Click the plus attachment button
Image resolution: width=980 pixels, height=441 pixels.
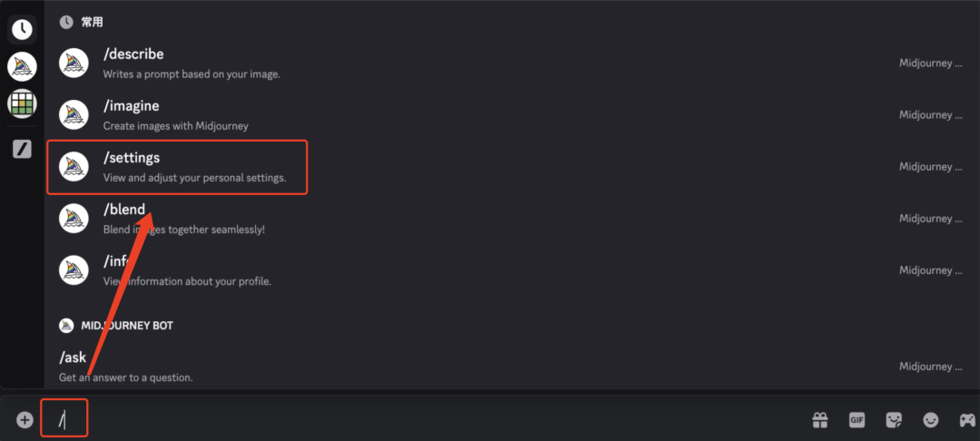tap(24, 420)
